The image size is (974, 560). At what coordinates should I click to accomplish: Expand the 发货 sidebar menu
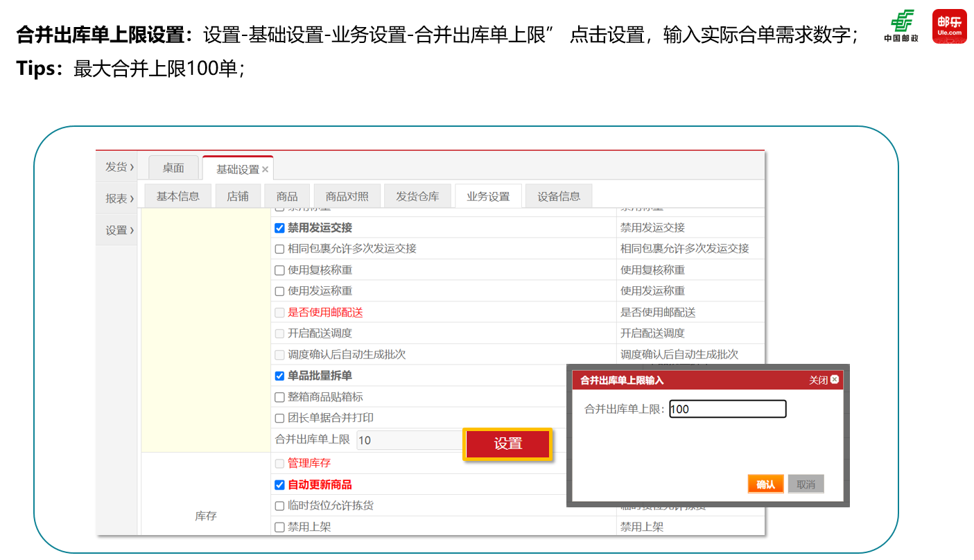(116, 167)
